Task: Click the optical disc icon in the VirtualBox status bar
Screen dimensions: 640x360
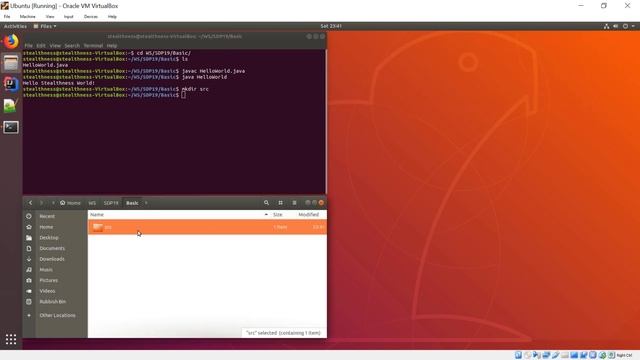Action: tap(527, 355)
